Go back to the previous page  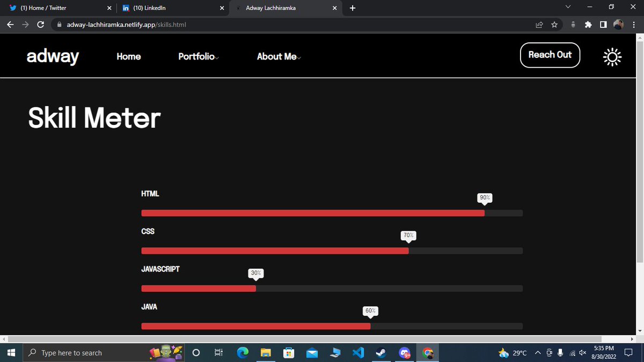pos(10,25)
